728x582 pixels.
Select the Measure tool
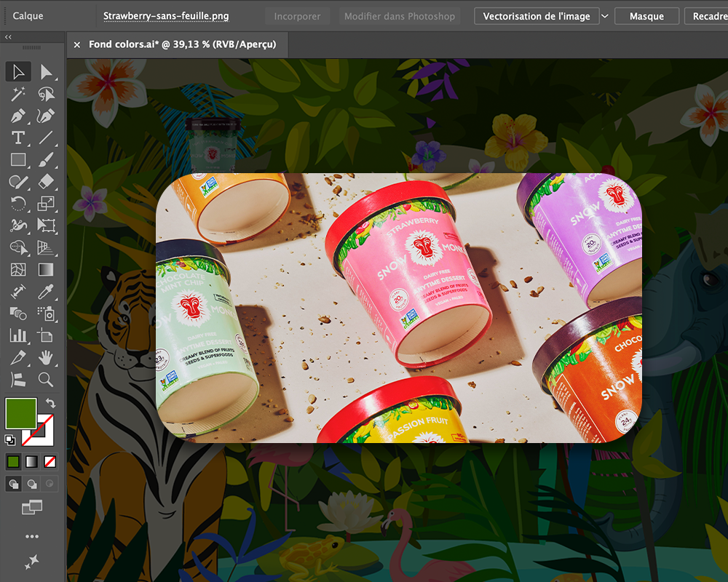coord(18,292)
